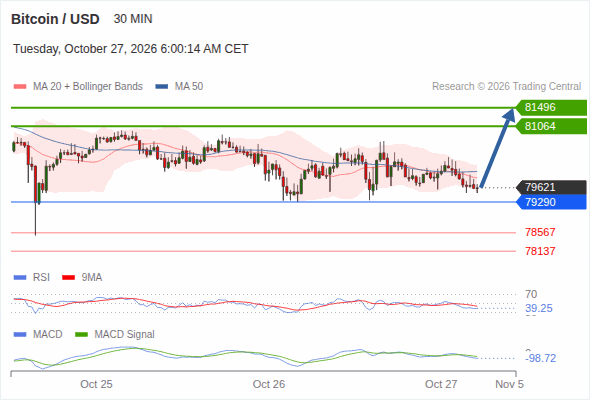Click the 79290 pivot price tag
Viewport: 590px width, 400px height.
tap(551, 202)
